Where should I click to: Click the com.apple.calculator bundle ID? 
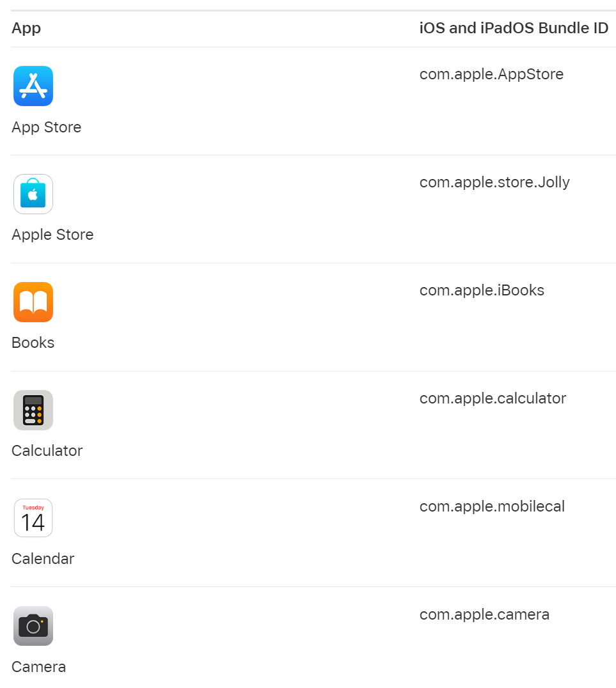[x=493, y=398]
